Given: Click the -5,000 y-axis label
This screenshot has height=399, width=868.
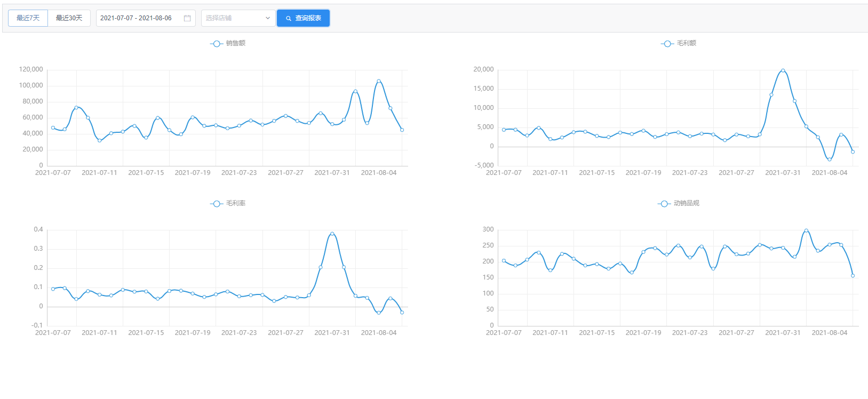Looking at the screenshot, I should pos(484,165).
